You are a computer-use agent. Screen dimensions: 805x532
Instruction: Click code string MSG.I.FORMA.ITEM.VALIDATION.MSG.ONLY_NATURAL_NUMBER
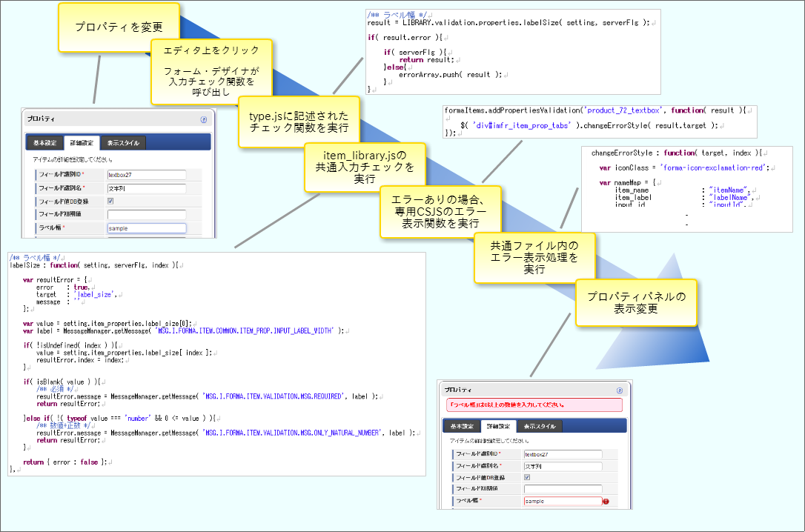(x=293, y=433)
